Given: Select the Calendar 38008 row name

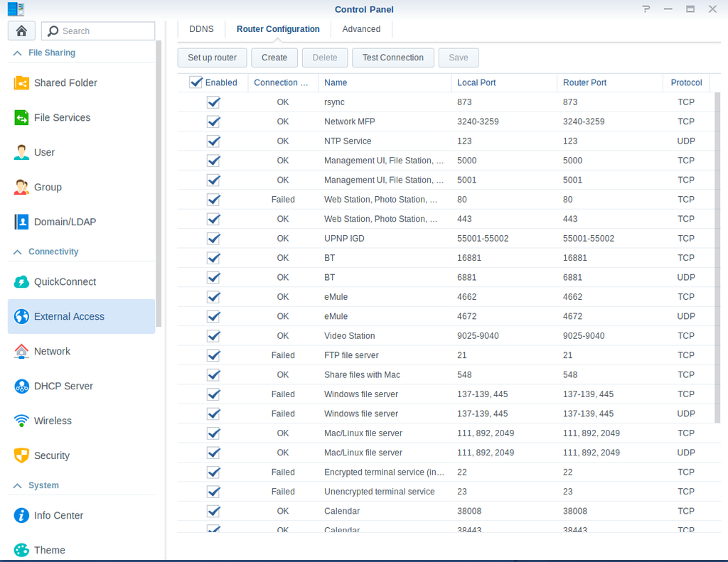Looking at the screenshot, I should 342,511.
